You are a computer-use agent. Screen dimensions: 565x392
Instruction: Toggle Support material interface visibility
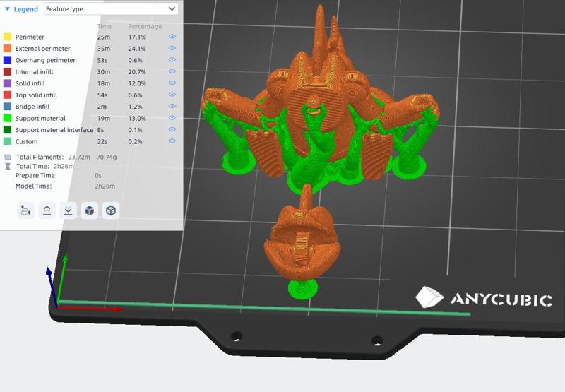coord(172,129)
